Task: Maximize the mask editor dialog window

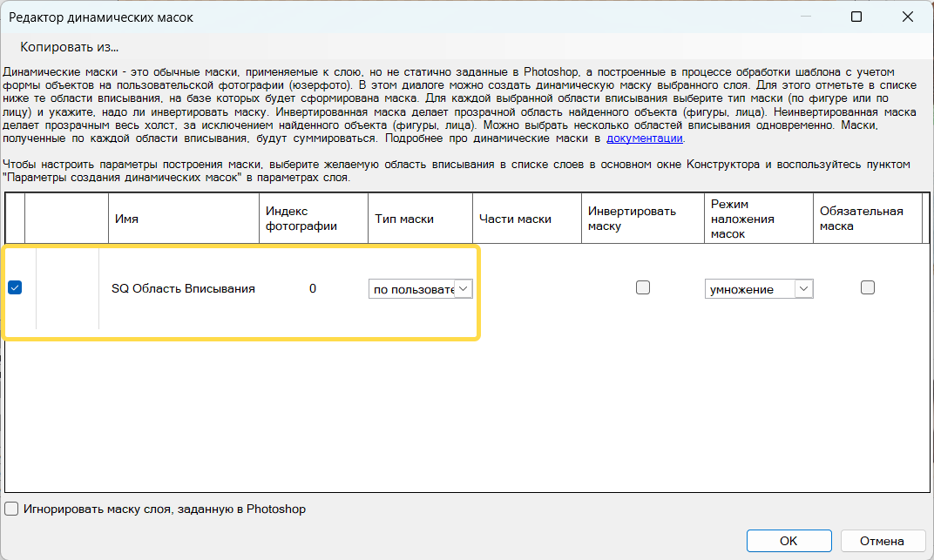Action: pos(856,17)
